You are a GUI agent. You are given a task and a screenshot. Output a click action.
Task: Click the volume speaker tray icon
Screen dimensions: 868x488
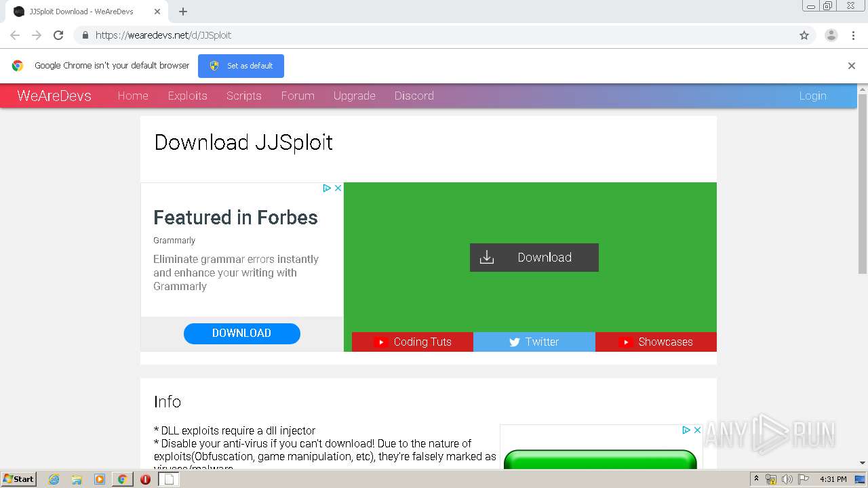pos(787,479)
